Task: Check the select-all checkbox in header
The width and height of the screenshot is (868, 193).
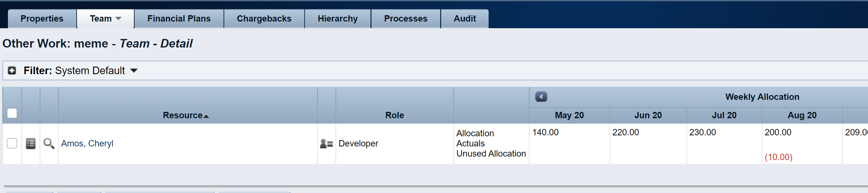Action: coord(12,113)
